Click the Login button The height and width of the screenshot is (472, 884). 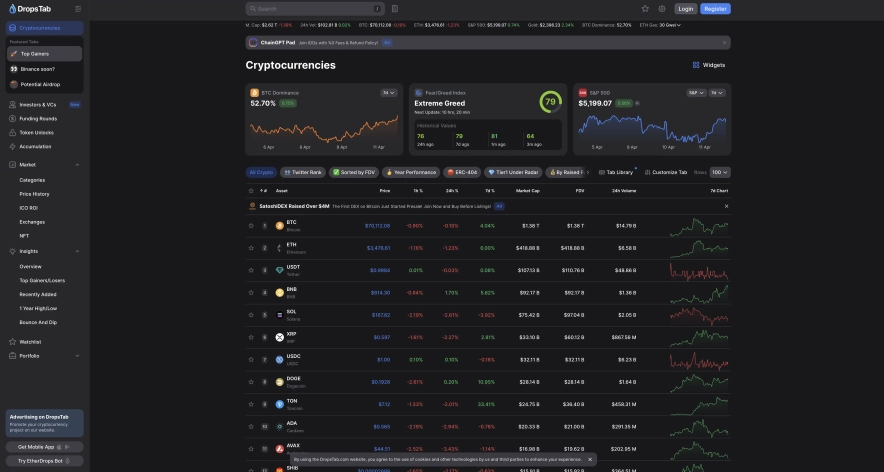[685, 9]
